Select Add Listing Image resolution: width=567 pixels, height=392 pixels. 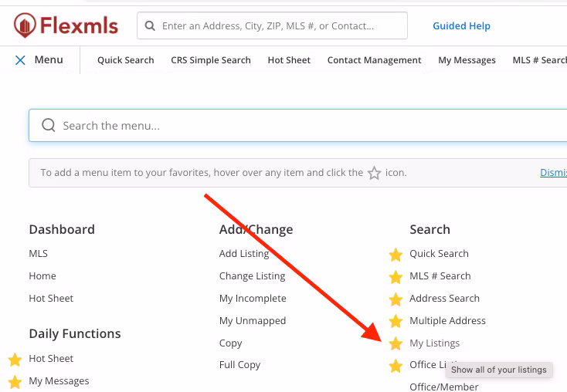click(x=244, y=254)
